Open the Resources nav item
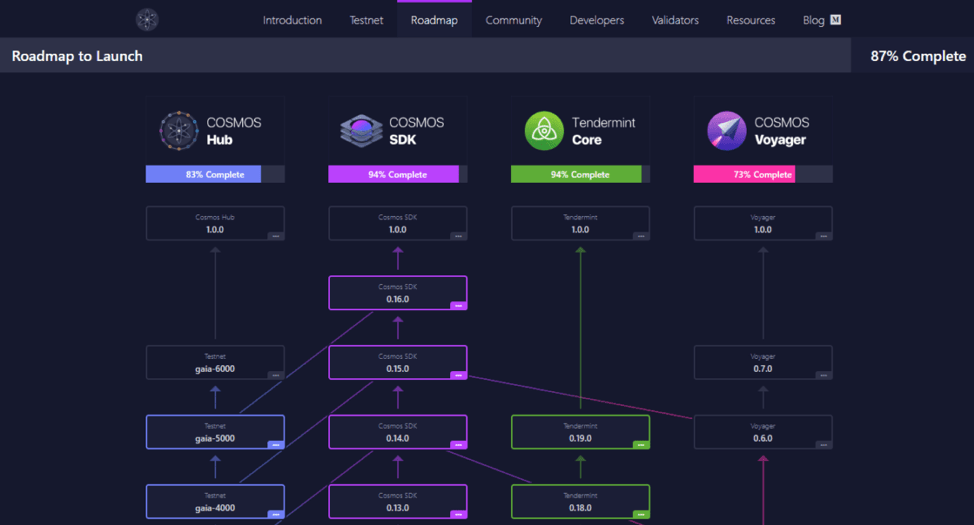Screen dimensions: 974x525 pos(751,20)
